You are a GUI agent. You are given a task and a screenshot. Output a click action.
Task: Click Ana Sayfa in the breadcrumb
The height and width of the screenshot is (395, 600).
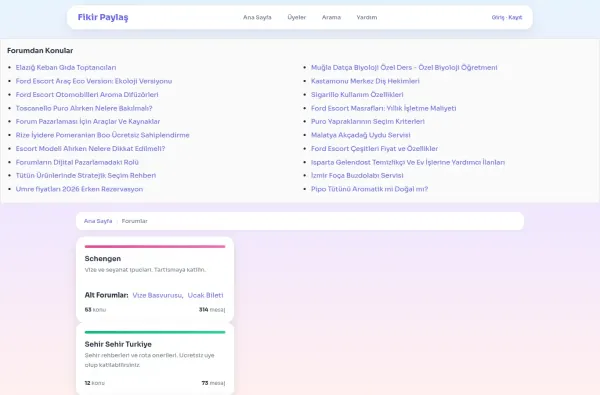98,221
